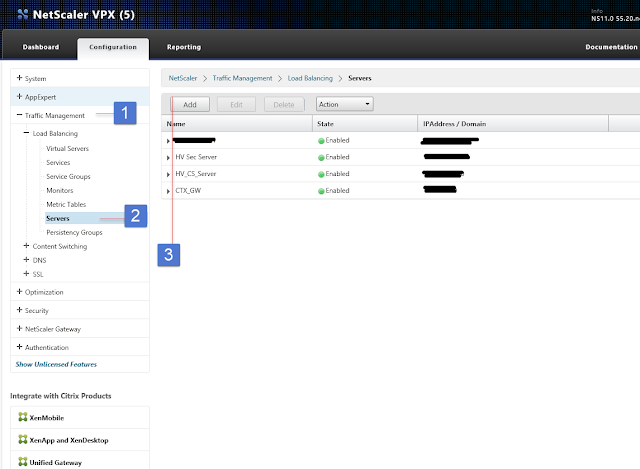The width and height of the screenshot is (640, 469).
Task: Click green status icon for HV Sec Server
Action: pyautogui.click(x=321, y=158)
